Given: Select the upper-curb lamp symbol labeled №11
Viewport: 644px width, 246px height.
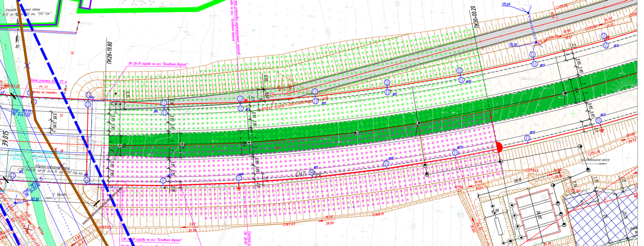Looking at the screenshot, I should click(x=534, y=64).
